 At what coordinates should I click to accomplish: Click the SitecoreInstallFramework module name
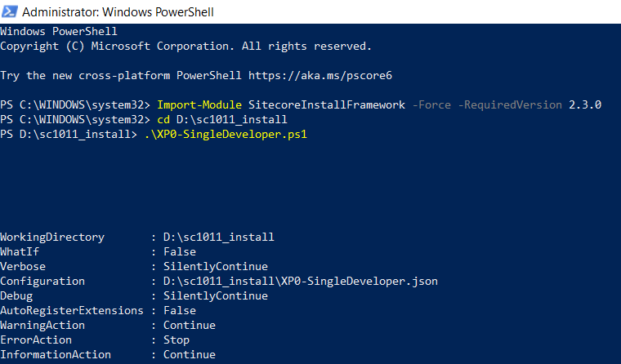click(x=328, y=104)
